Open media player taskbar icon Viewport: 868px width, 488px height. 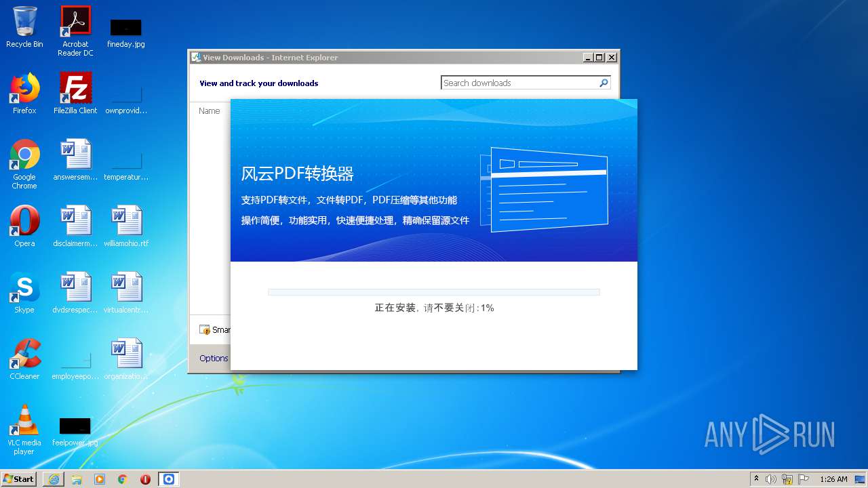(100, 479)
